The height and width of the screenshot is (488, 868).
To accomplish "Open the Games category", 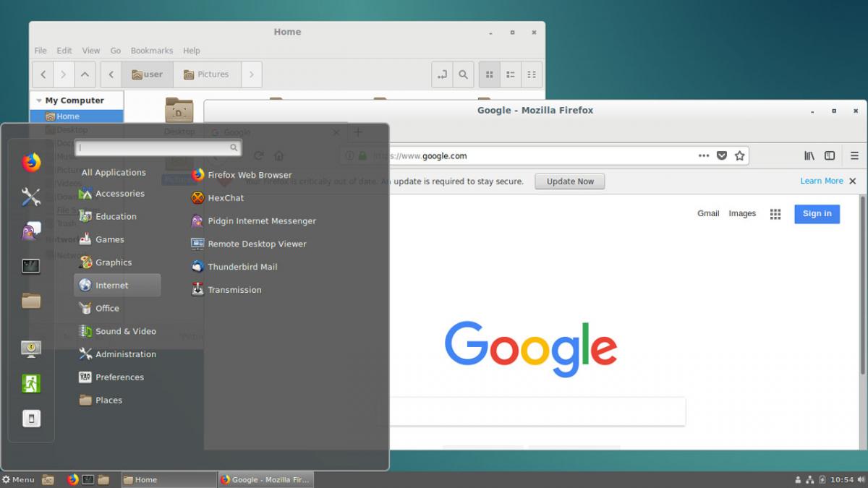I will point(117,239).
